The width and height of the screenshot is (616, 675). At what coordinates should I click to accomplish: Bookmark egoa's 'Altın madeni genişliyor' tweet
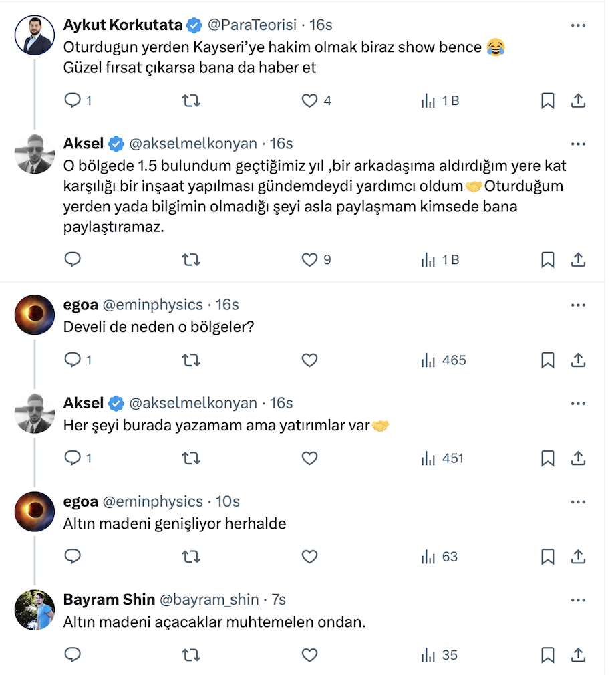point(547,557)
